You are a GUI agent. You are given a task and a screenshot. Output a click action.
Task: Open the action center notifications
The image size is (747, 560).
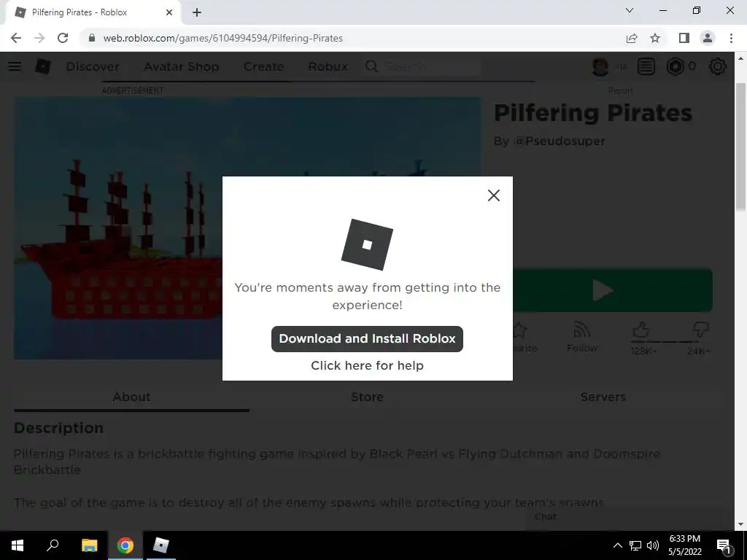pyautogui.click(x=724, y=545)
